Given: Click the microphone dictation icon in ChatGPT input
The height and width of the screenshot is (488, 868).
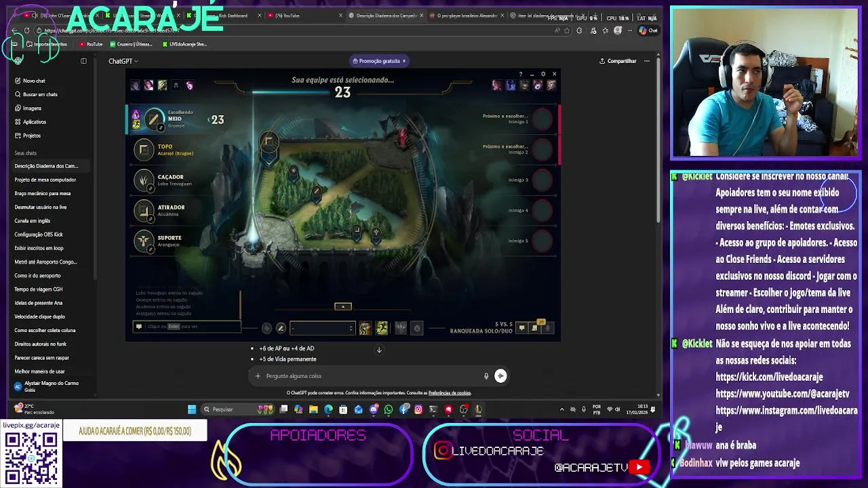Looking at the screenshot, I should [x=486, y=376].
